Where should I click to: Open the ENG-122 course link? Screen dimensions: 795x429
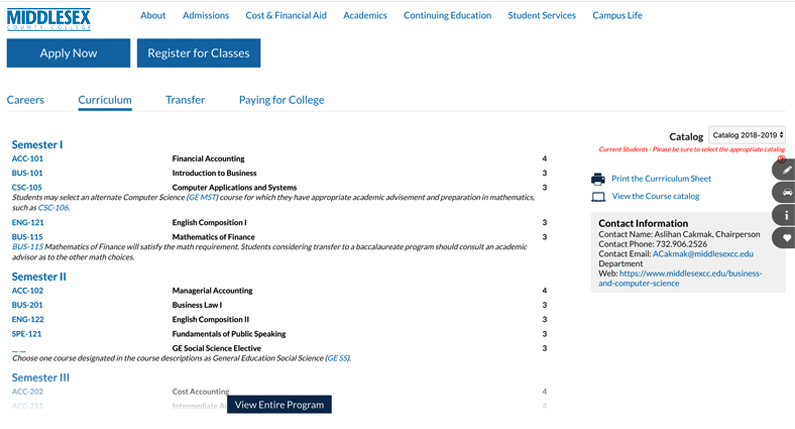coord(28,319)
